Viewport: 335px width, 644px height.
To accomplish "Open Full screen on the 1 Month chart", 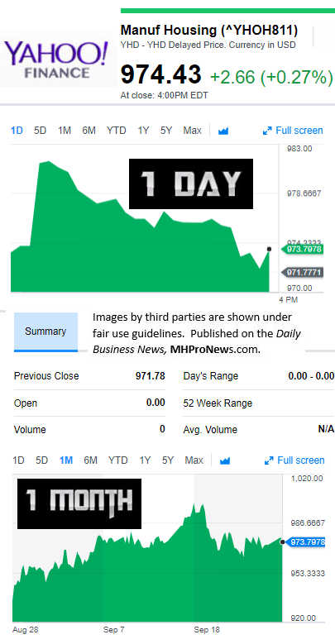I will 294,460.
